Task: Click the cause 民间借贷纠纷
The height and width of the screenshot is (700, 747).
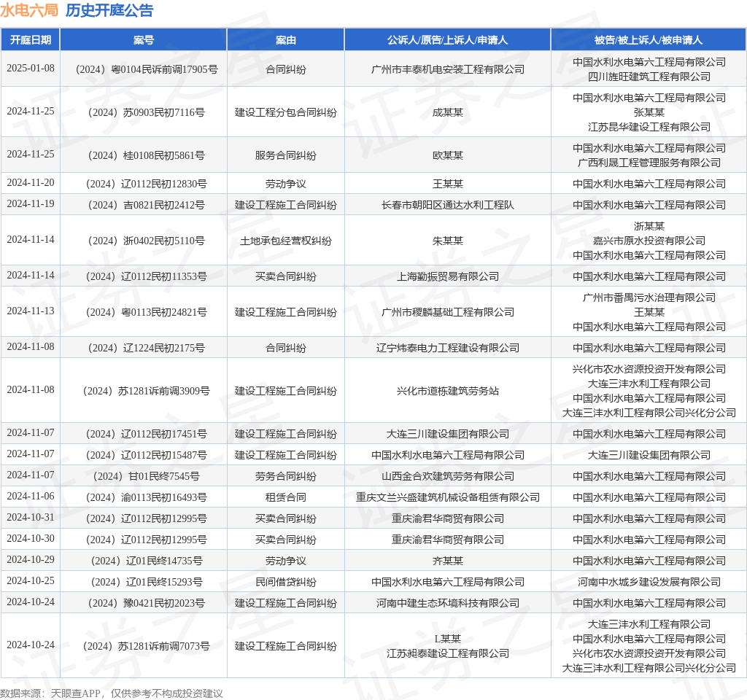Action: tap(286, 582)
